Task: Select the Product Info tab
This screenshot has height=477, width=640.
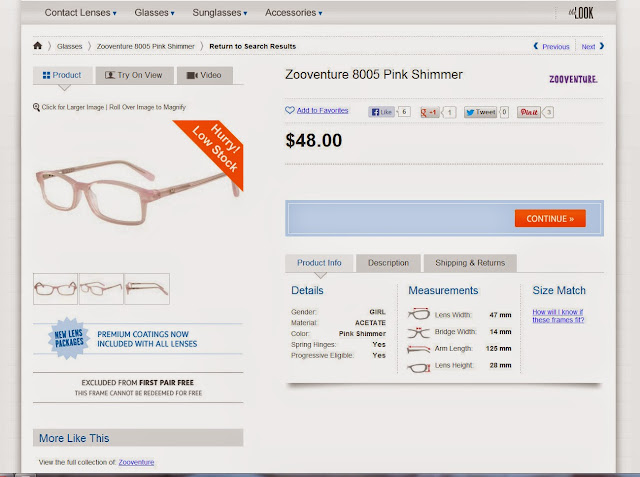Action: 319,263
